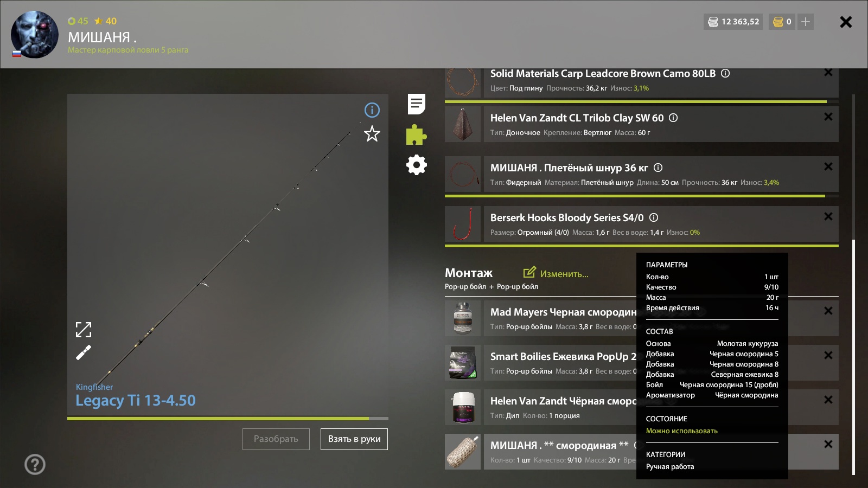Click the Kingfisher brand label
The width and height of the screenshot is (868, 488).
pyautogui.click(x=94, y=387)
